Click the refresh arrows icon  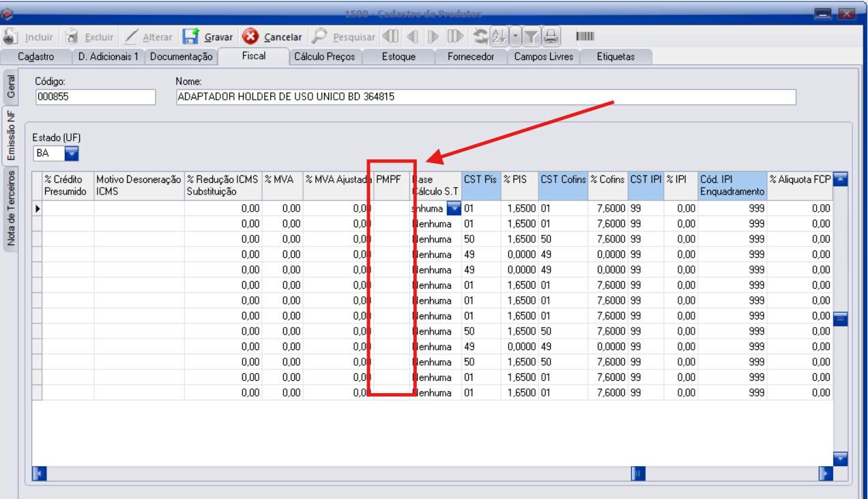coord(480,37)
